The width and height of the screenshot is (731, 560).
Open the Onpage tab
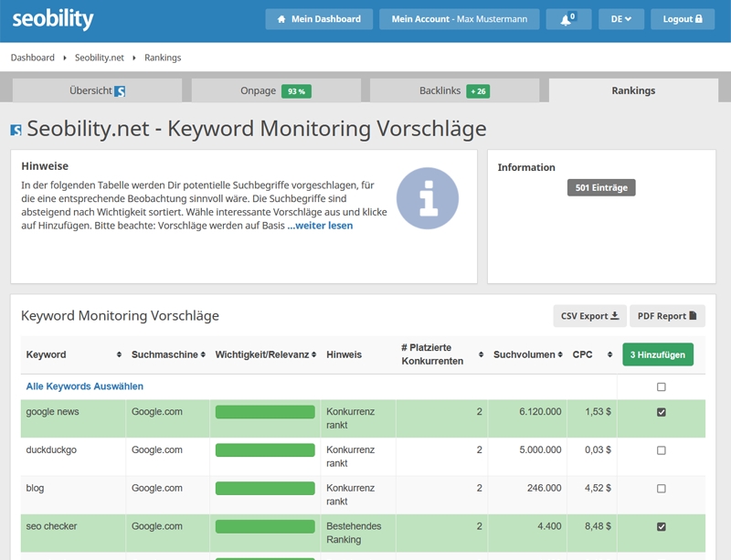tap(274, 91)
